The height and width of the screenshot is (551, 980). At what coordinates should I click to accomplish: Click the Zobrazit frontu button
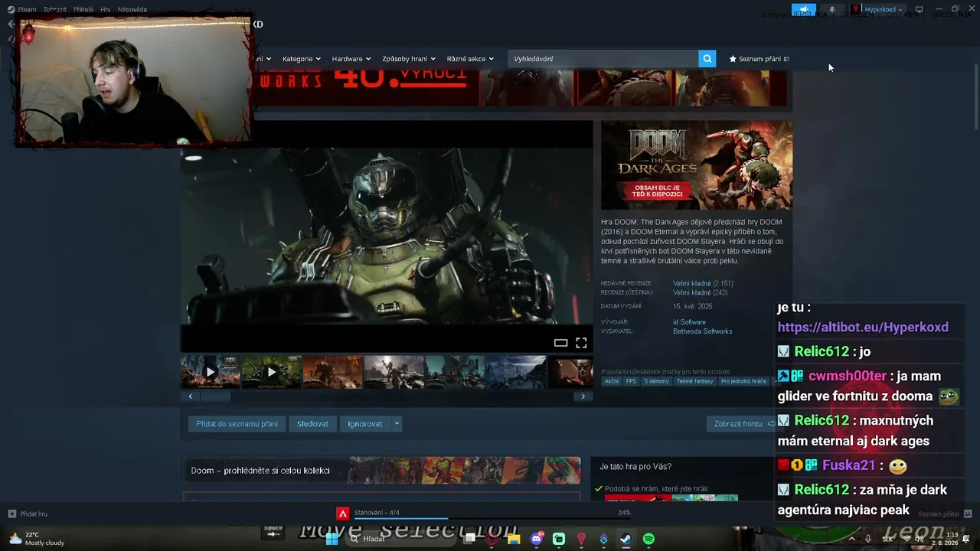point(743,424)
